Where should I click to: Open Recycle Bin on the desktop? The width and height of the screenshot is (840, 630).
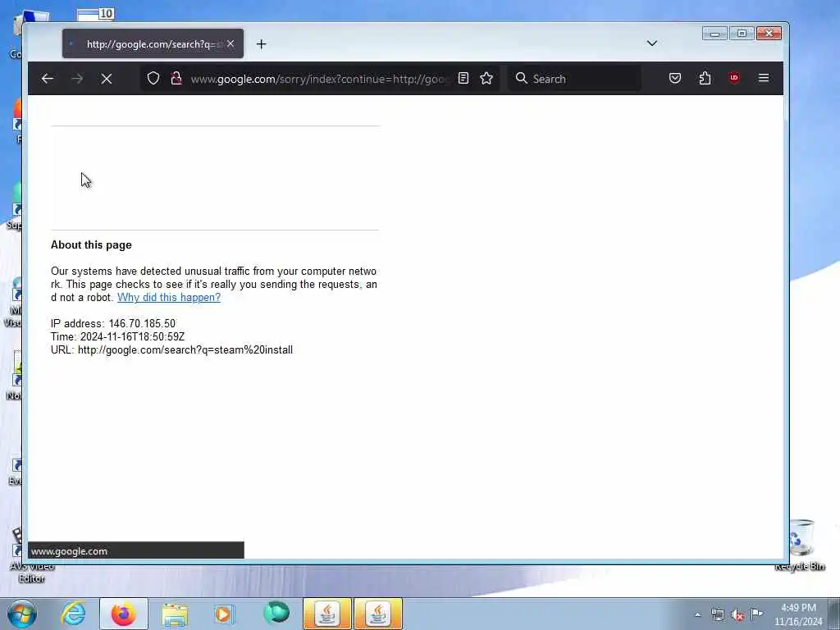point(801,545)
